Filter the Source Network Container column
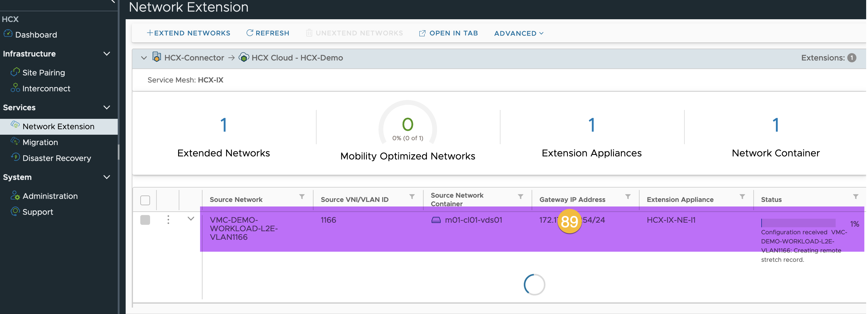868x314 pixels. coord(521,197)
